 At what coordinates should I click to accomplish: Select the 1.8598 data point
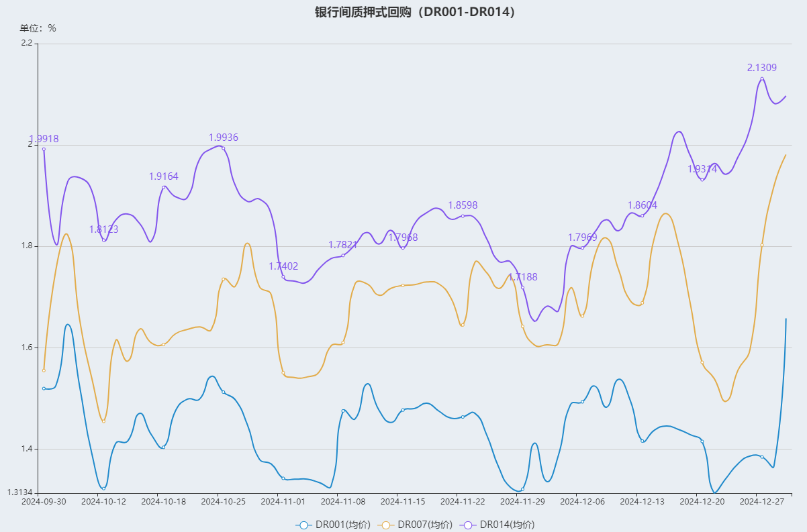(x=463, y=216)
